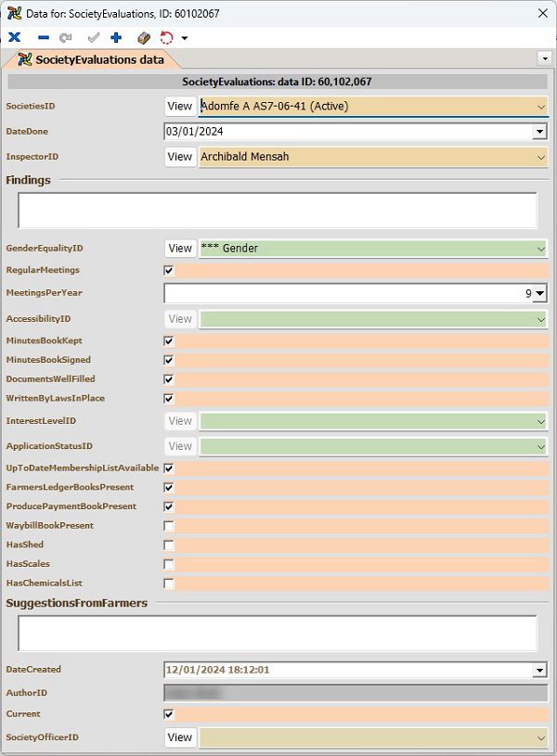
Task: Open the MeetingsPerYear dropdown arrow
Action: (539, 293)
